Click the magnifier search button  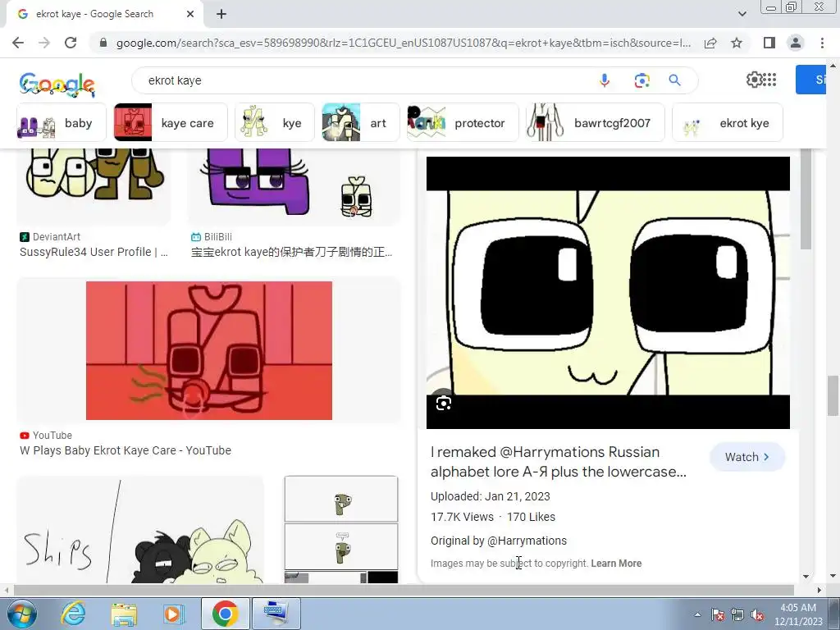click(674, 80)
